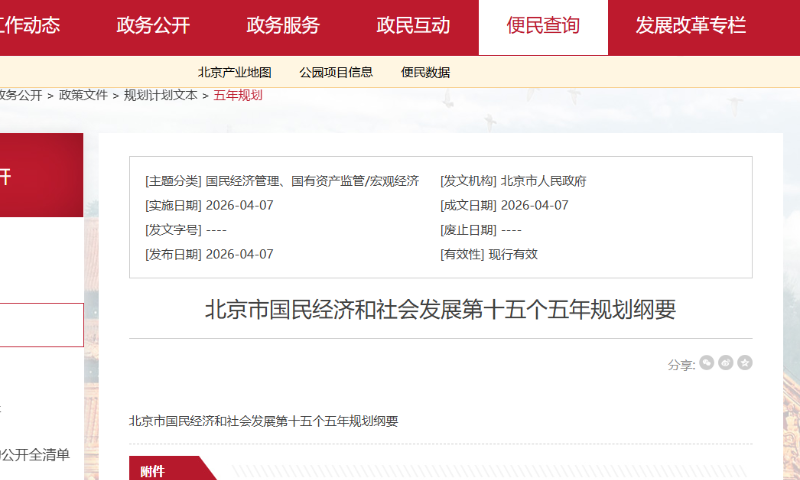The image size is (800, 480).
Task: Click the 有效性 value 现行有效
Action: 513,255
